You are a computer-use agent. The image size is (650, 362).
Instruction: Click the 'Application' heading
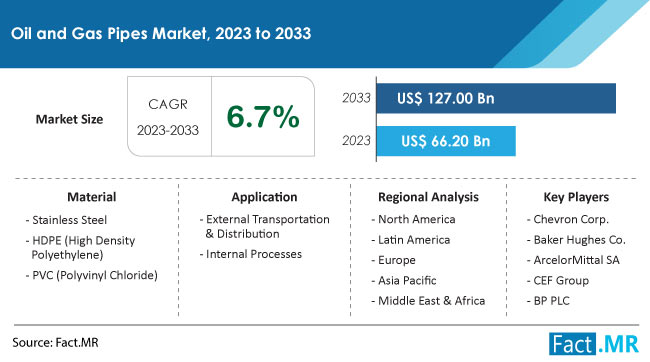[264, 197]
